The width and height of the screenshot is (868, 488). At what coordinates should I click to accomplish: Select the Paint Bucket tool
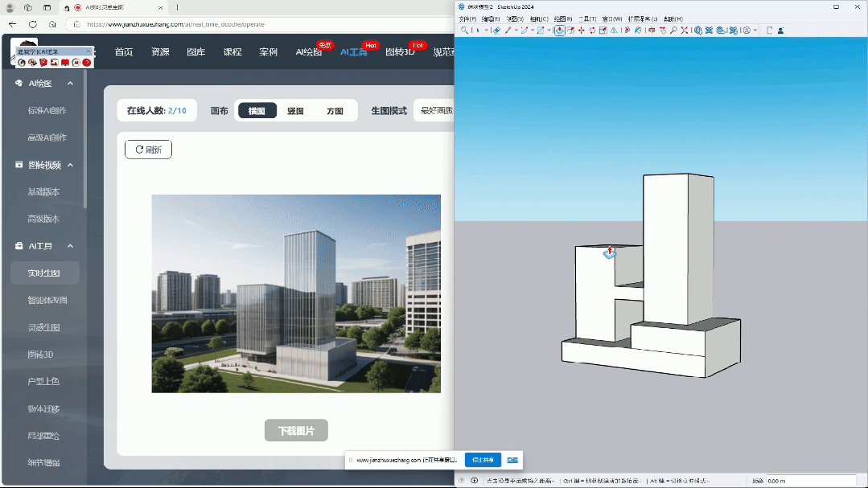(x=638, y=31)
